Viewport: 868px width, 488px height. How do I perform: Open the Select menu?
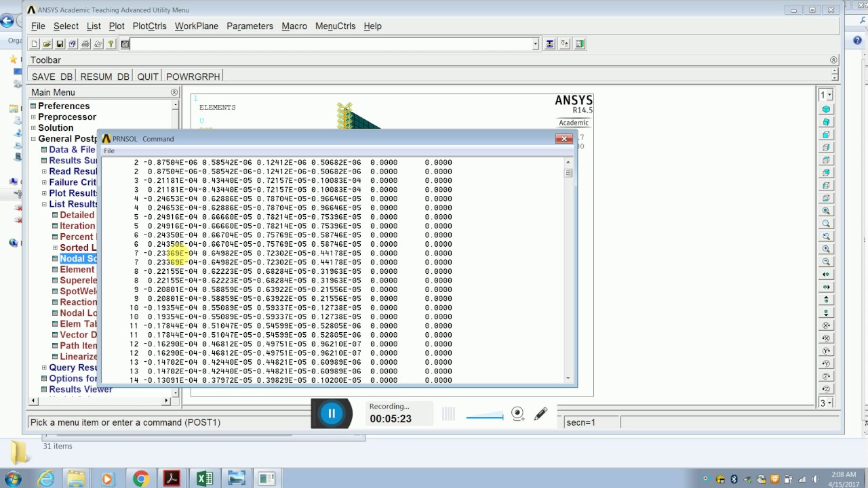tap(66, 26)
